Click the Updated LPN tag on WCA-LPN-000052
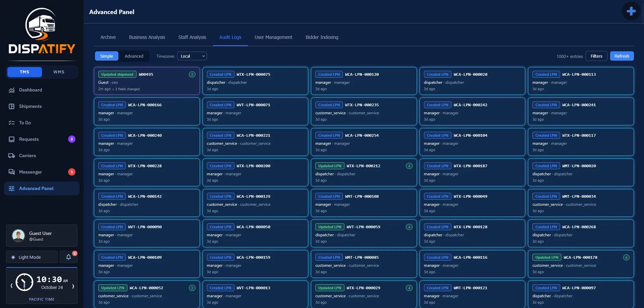The image size is (644, 308). 113,288
